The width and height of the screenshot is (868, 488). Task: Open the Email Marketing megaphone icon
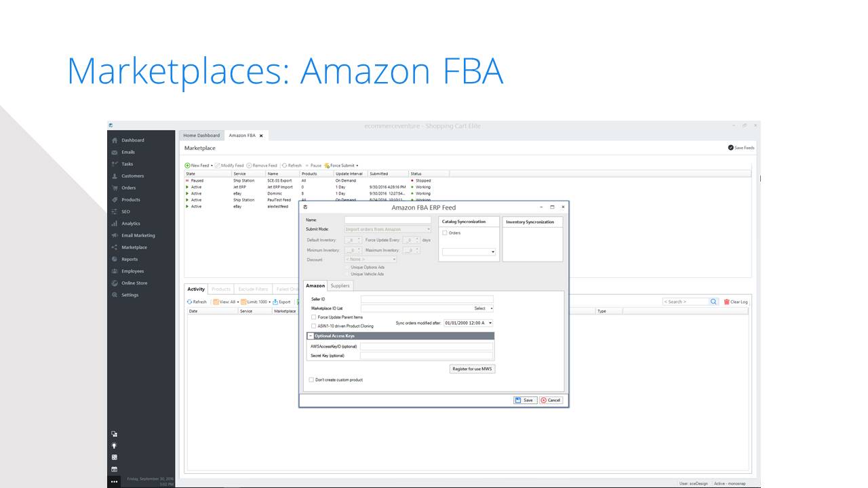pyautogui.click(x=115, y=235)
